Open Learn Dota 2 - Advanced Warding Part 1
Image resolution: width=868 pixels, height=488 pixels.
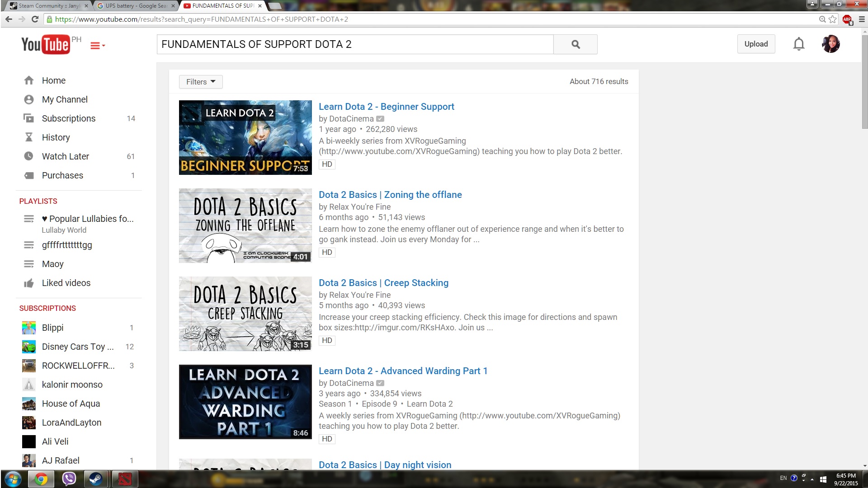(x=403, y=371)
